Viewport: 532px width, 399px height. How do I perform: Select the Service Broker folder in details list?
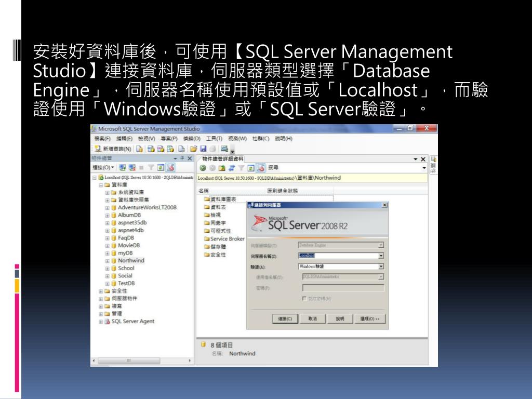[x=224, y=239]
